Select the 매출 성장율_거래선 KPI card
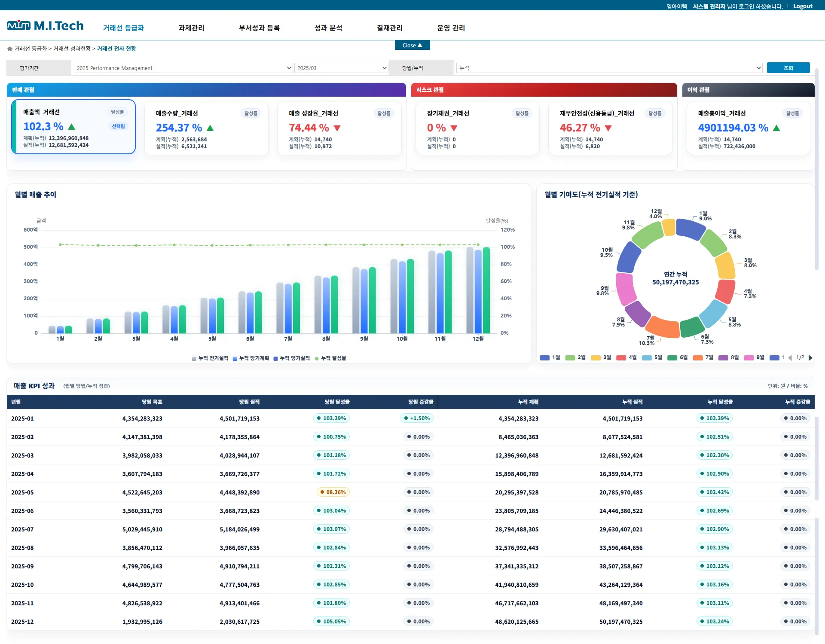Image resolution: width=825 pixels, height=644 pixels. 339,128
